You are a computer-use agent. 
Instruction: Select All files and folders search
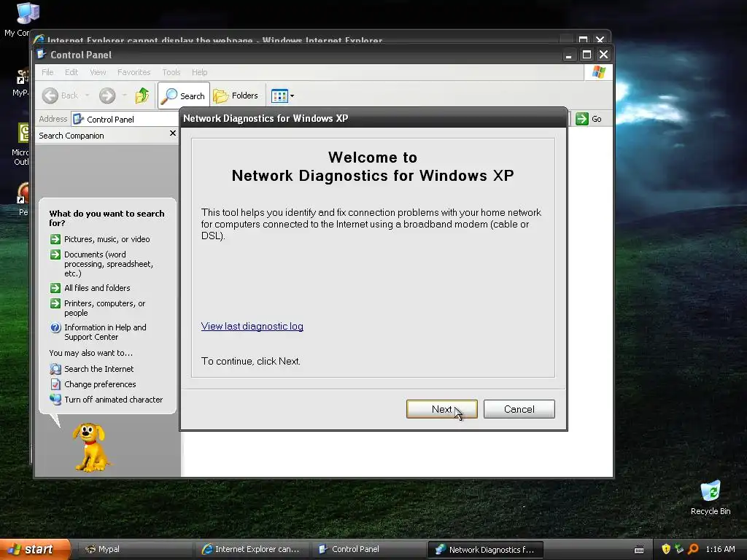point(97,288)
